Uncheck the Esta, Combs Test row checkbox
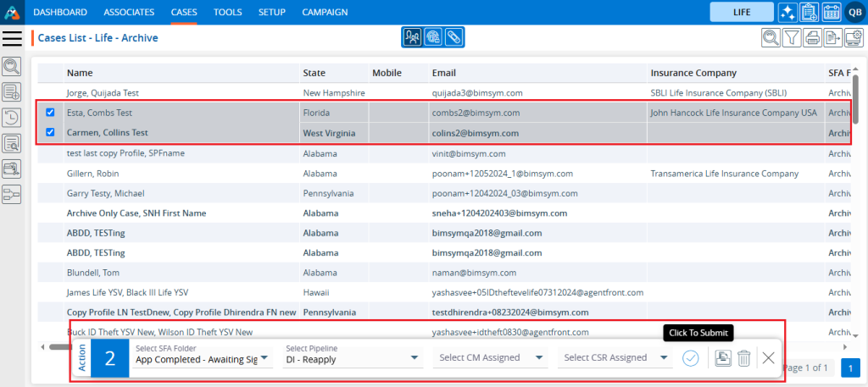This screenshot has height=387, width=868. pyautogui.click(x=50, y=113)
